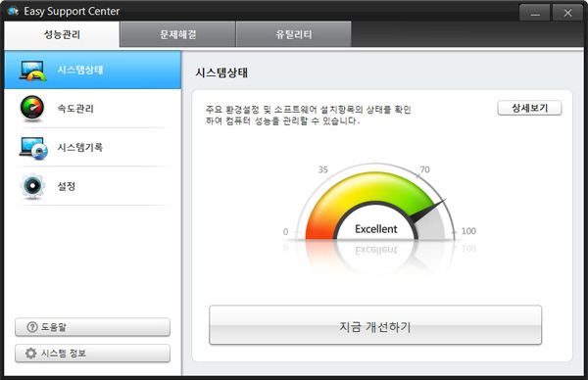Viewport: 588px width, 380px height.
Task: Click the 시스템상태 monitor gauge icon
Action: [33, 71]
